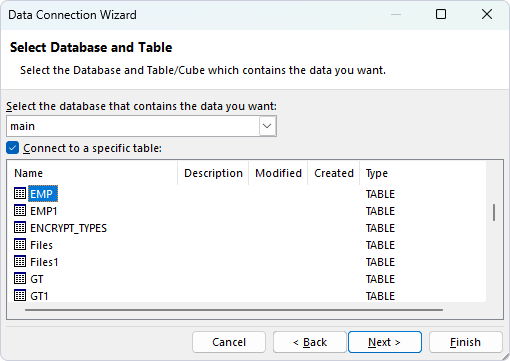Screen dimensions: 510x361
Task: Select the Files1 table name
Action: click(44, 262)
